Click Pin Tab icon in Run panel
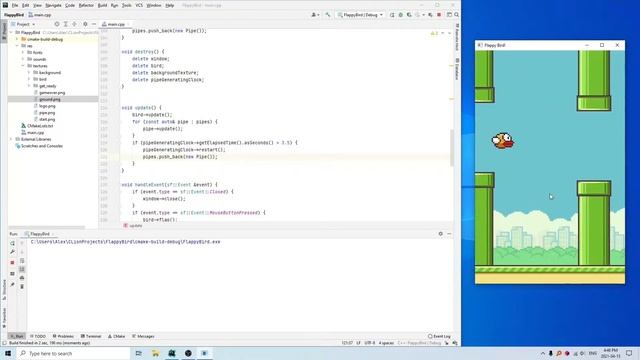The image size is (640, 360). tap(12, 284)
